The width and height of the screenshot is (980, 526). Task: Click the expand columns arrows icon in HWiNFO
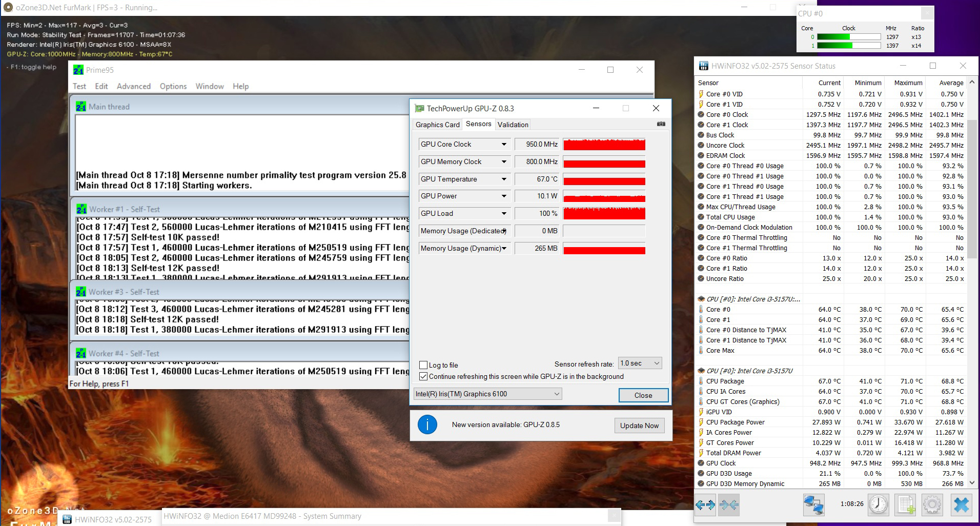click(x=705, y=505)
